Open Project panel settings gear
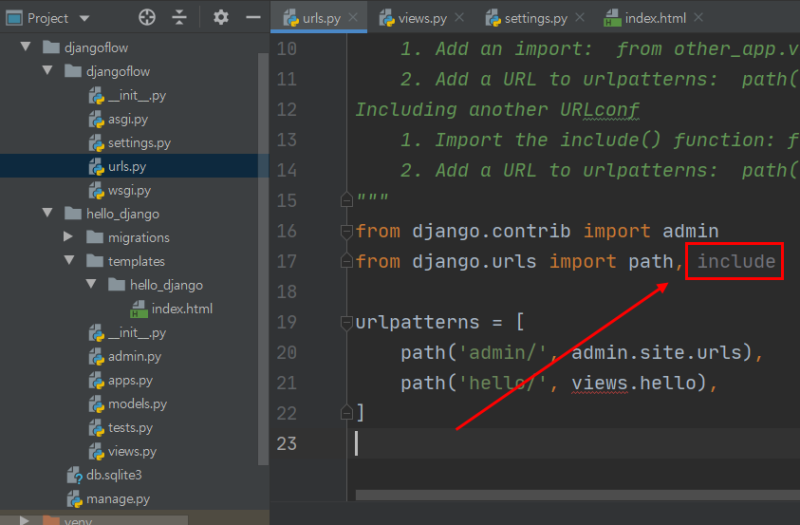This screenshot has width=800, height=525. (221, 17)
